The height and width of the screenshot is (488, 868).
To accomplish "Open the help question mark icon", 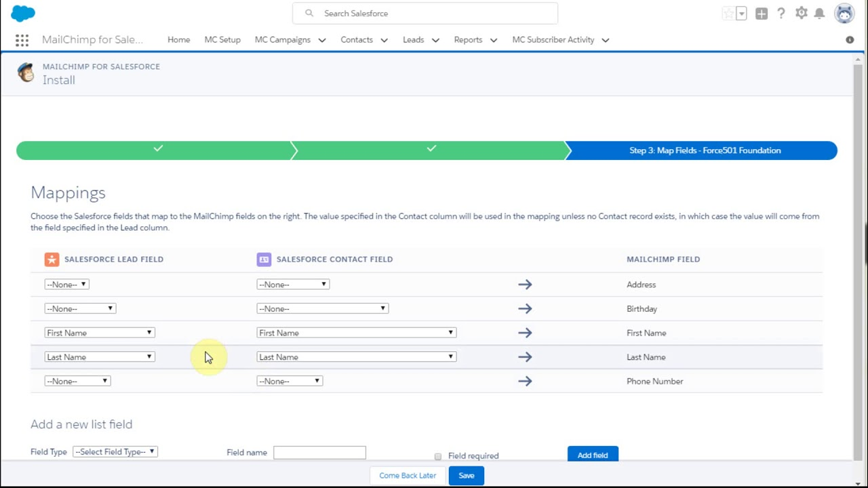I will click(x=781, y=14).
